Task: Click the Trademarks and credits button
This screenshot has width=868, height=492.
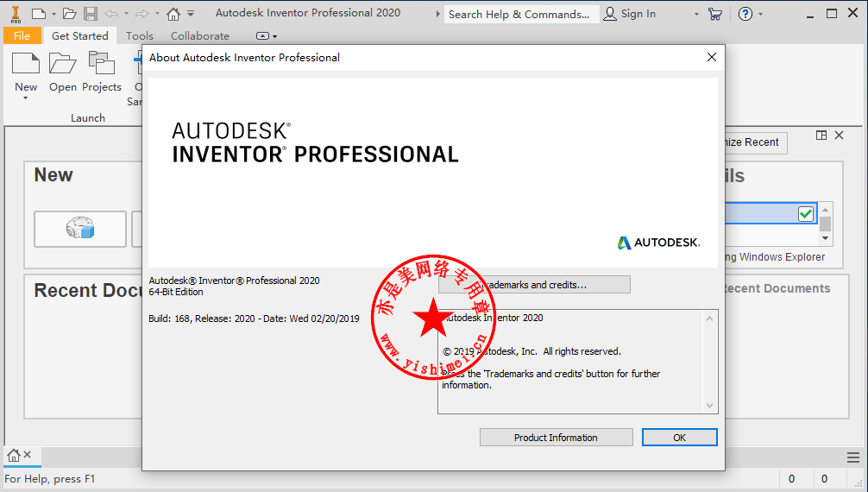Action: (x=534, y=285)
